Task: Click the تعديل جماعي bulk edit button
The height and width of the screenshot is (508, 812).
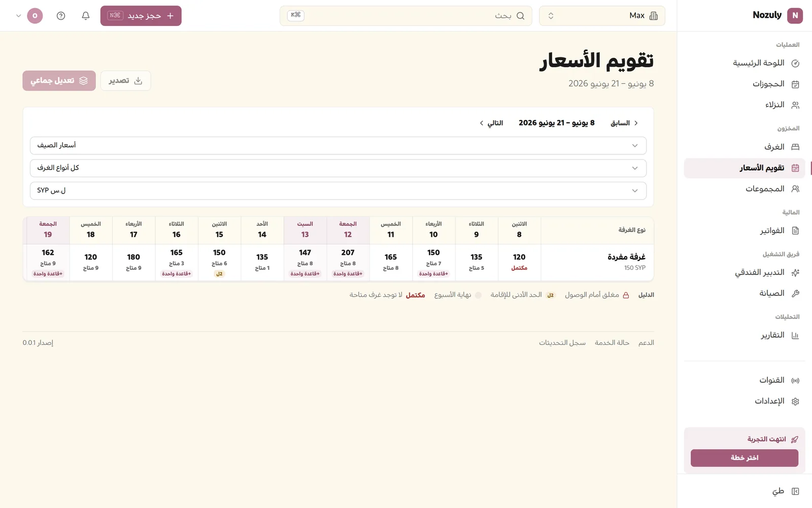Action: point(59,81)
